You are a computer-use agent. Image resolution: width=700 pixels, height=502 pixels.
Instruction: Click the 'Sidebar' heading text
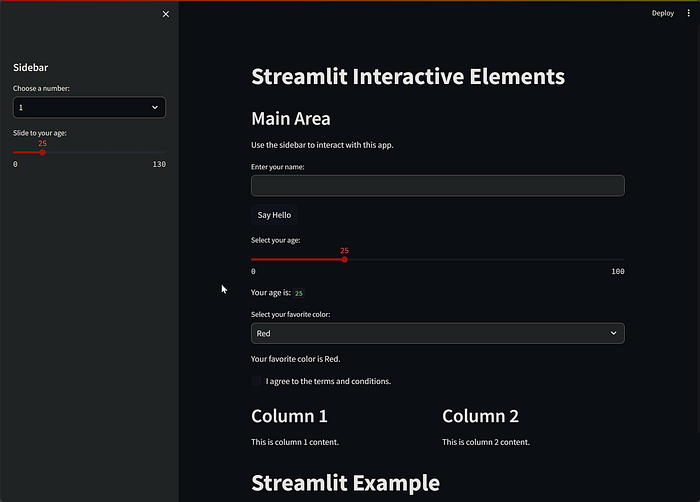(30, 67)
